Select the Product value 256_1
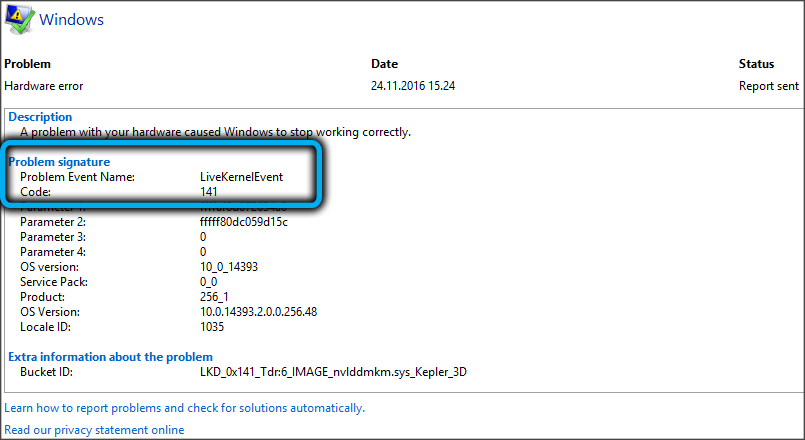 point(216,297)
